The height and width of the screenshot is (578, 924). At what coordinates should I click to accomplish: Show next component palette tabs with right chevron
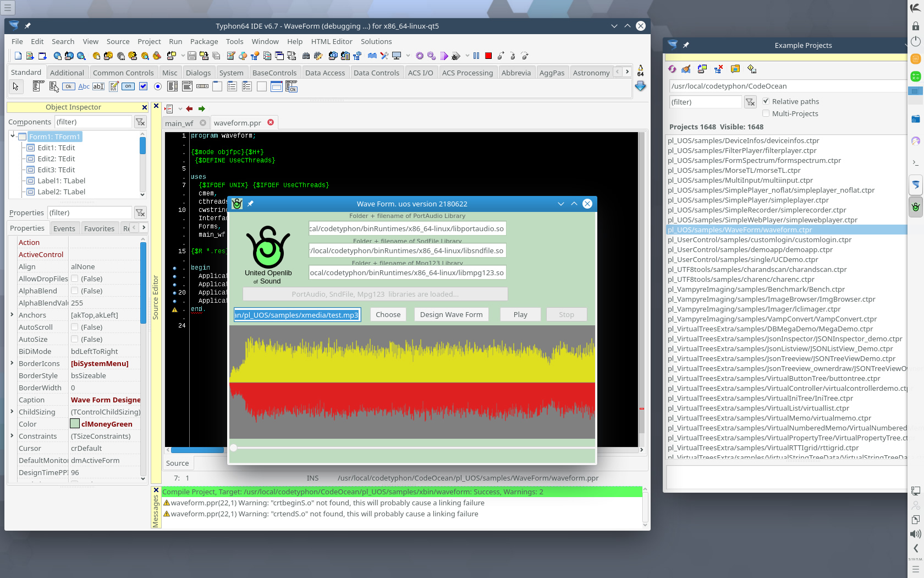627,72
